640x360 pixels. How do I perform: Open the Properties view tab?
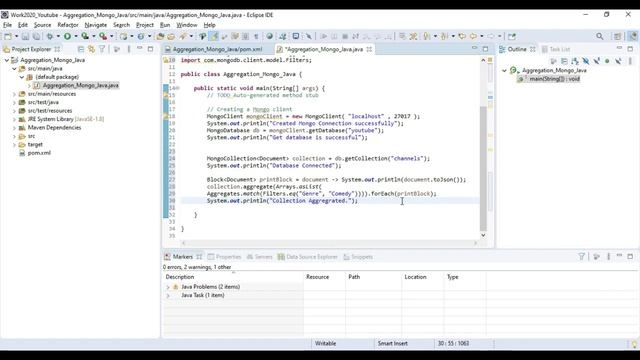tap(224, 257)
